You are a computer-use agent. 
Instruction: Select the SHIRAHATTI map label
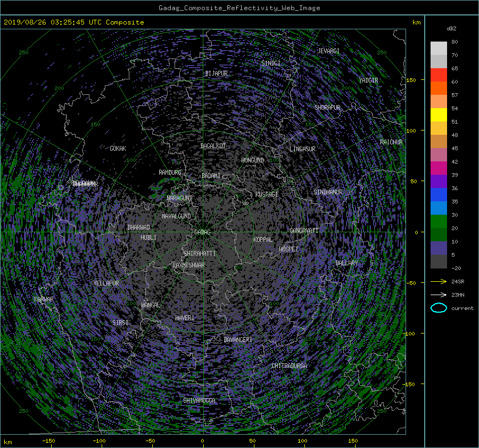[x=200, y=254]
